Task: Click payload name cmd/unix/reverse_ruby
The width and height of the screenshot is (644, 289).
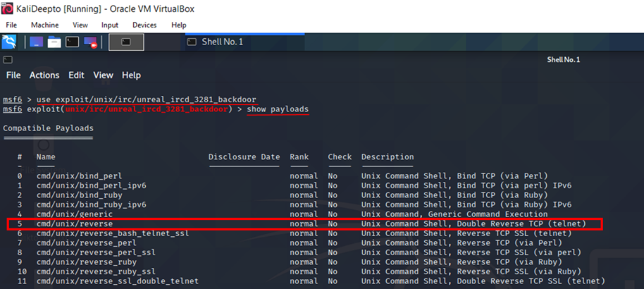Action: [86, 262]
